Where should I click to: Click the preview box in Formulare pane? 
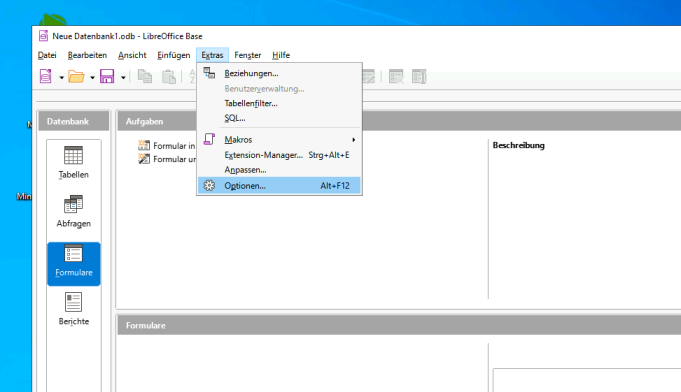tap(587, 380)
